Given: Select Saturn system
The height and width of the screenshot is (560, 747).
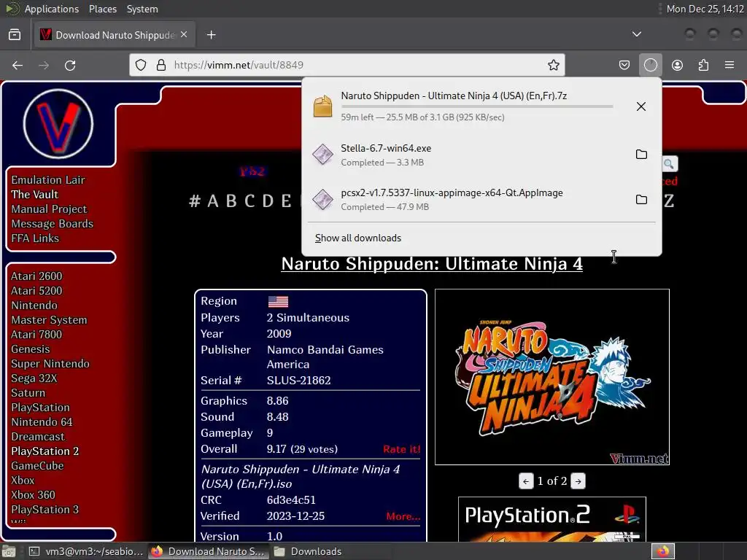Looking at the screenshot, I should 28,393.
